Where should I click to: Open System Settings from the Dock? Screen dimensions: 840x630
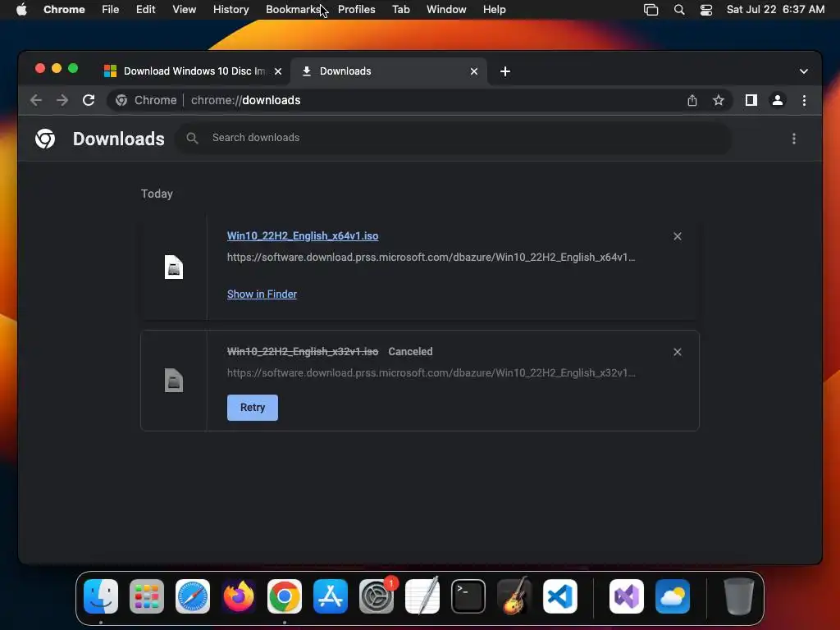click(377, 596)
